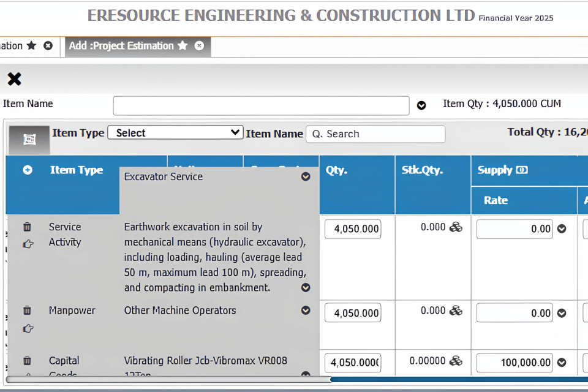Click the pointing-hand icon in Manpower row

(28, 328)
